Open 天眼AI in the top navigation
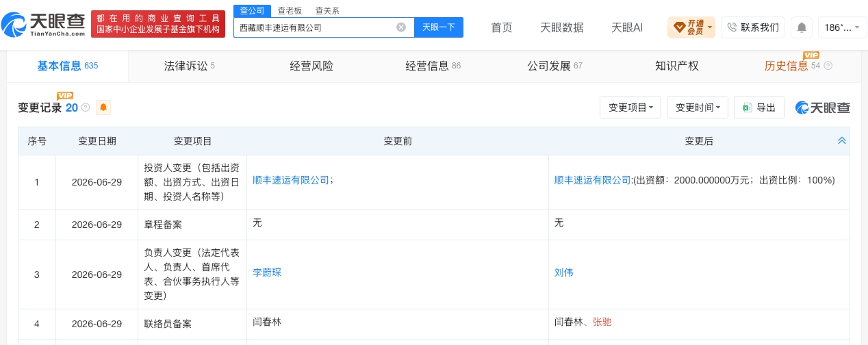 [627, 27]
